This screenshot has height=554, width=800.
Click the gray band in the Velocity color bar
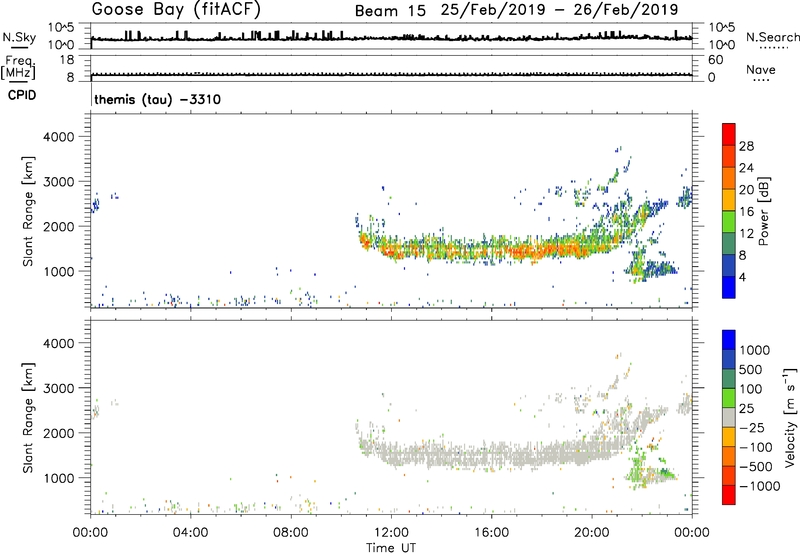[729, 417]
